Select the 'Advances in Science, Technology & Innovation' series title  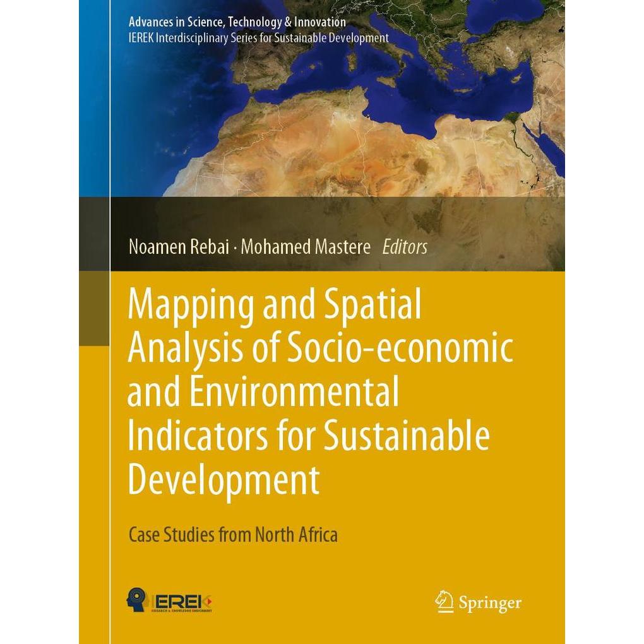tap(232, 22)
